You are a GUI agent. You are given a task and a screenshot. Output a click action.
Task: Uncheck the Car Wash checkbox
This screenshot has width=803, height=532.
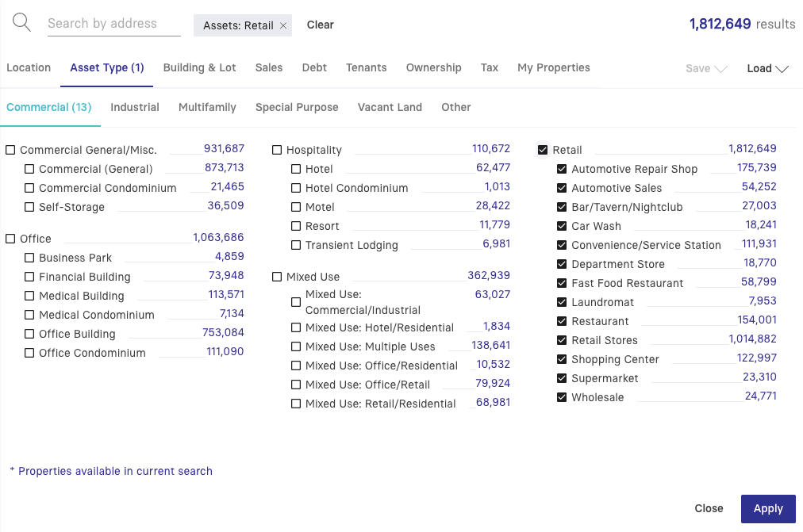[562, 226]
